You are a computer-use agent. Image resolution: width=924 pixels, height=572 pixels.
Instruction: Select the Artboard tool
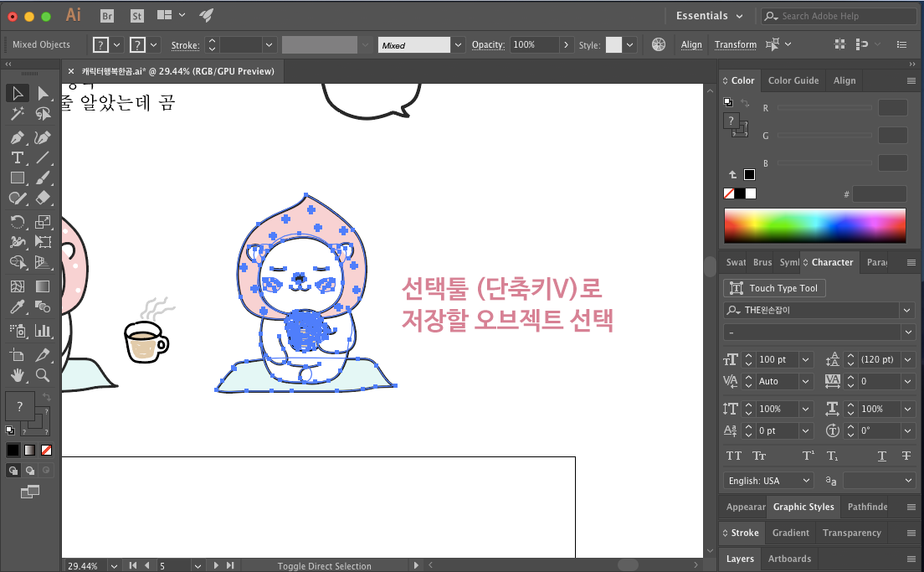click(x=17, y=355)
